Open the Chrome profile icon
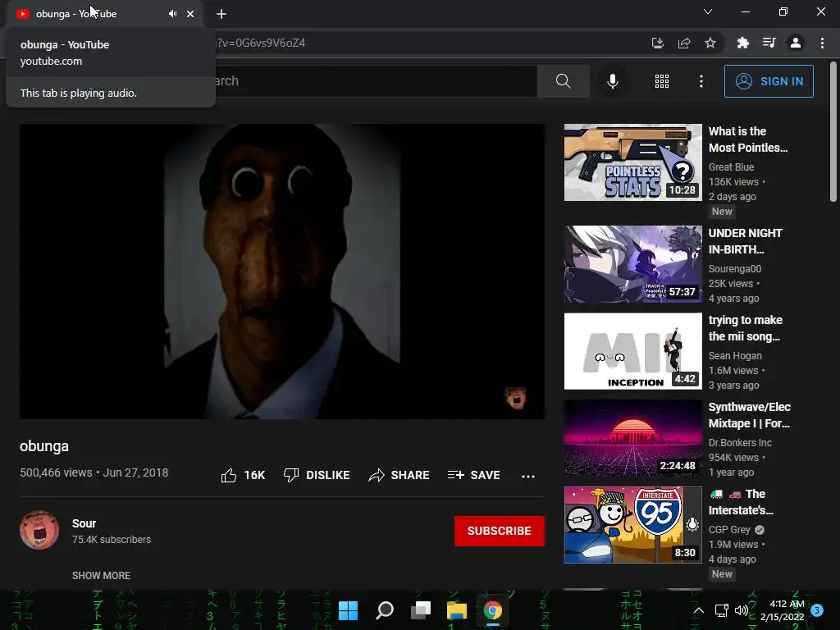The height and width of the screenshot is (630, 840). (796, 43)
